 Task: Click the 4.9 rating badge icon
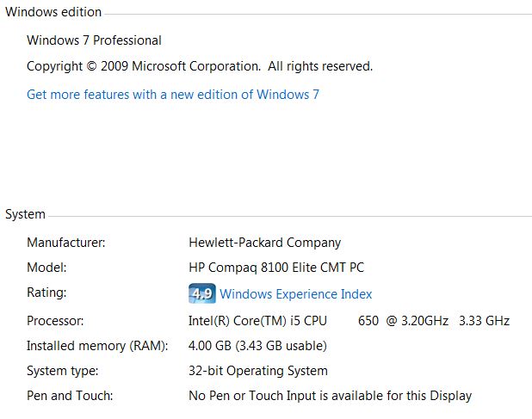tap(201, 293)
